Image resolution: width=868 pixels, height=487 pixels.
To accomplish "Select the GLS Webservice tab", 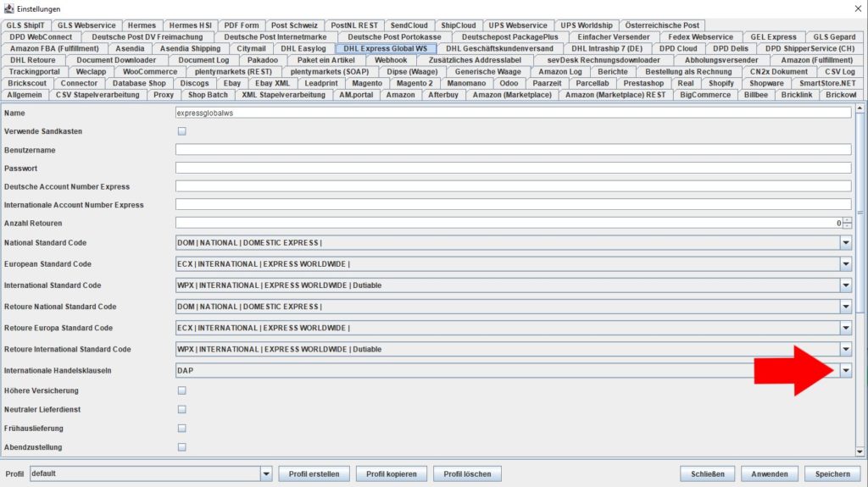I will (x=86, y=25).
